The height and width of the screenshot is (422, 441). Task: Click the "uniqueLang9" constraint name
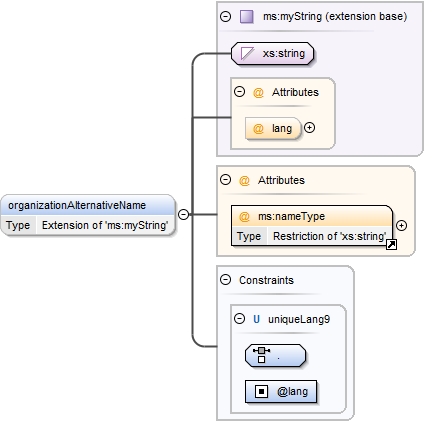[299, 319]
